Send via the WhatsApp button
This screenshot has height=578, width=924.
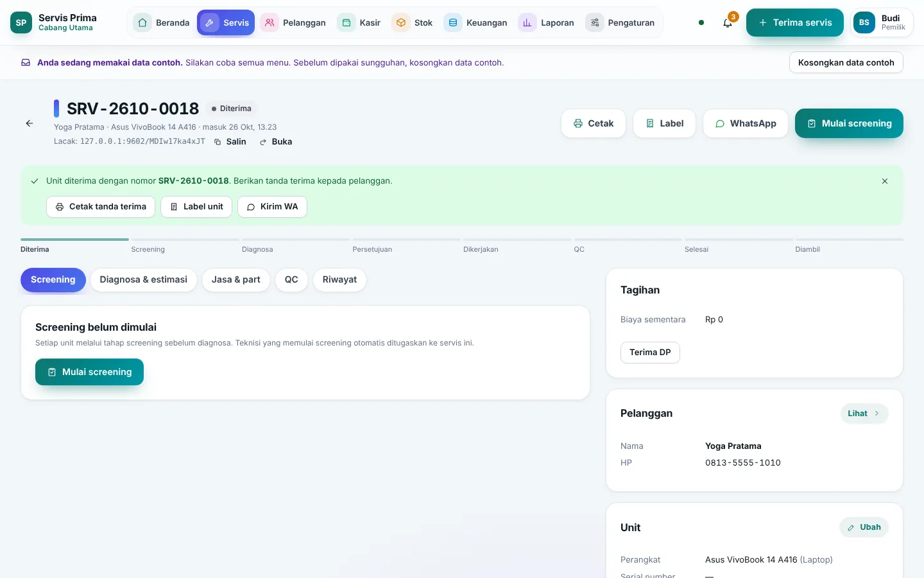pos(746,123)
